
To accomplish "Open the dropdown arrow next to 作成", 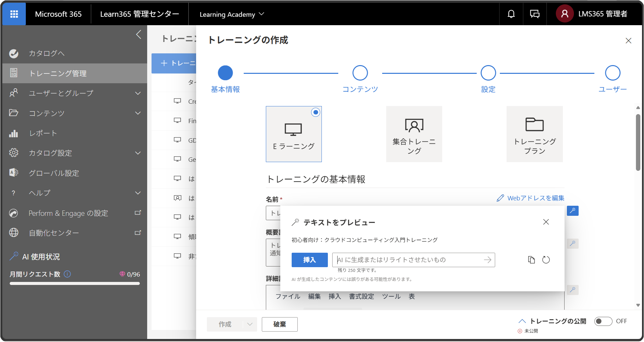I will [250, 324].
